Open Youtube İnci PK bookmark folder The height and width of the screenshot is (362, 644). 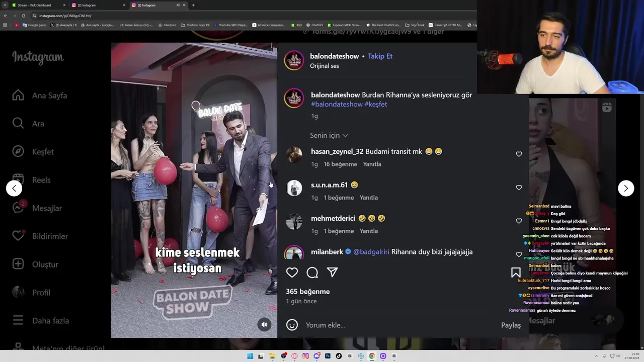tap(195, 25)
